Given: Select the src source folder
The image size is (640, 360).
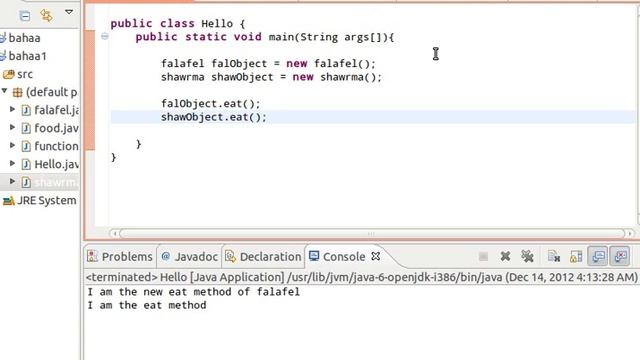Looking at the screenshot, I should 25,74.
